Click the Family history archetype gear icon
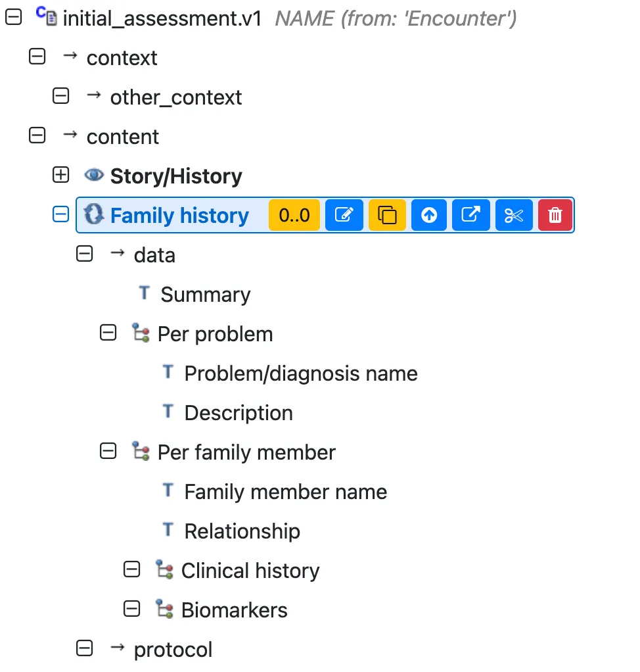The height and width of the screenshot is (672, 640). coord(93,214)
